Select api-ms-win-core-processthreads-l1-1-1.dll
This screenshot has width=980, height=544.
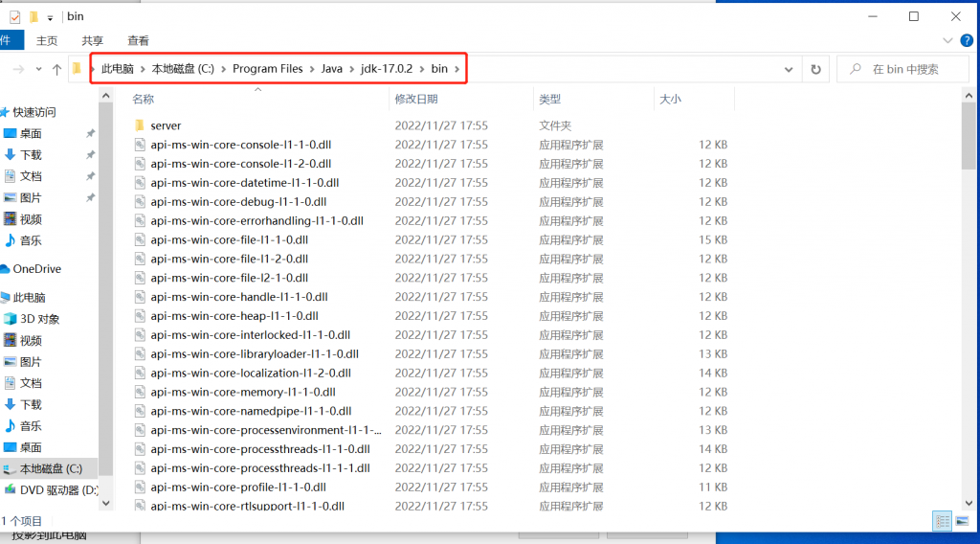(260, 467)
